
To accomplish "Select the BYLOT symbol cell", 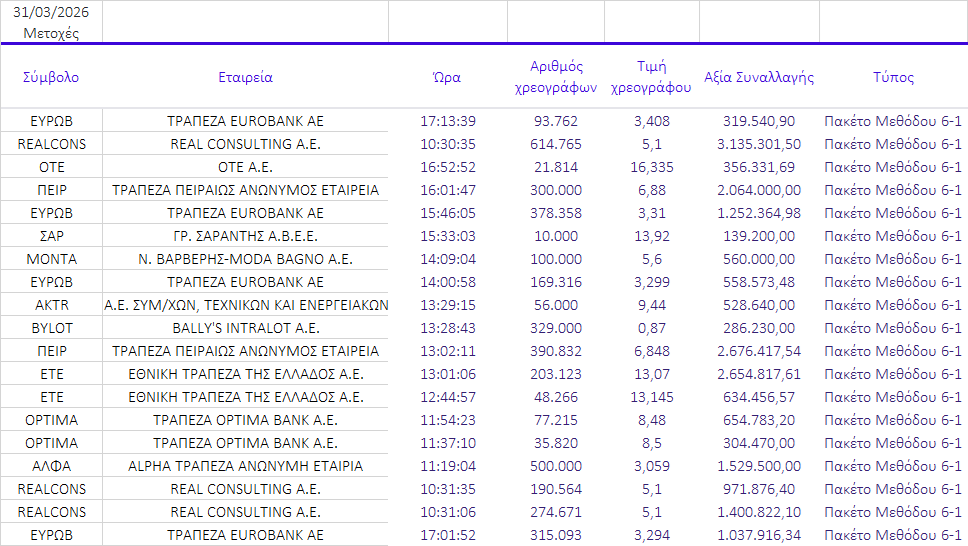I will [51, 328].
